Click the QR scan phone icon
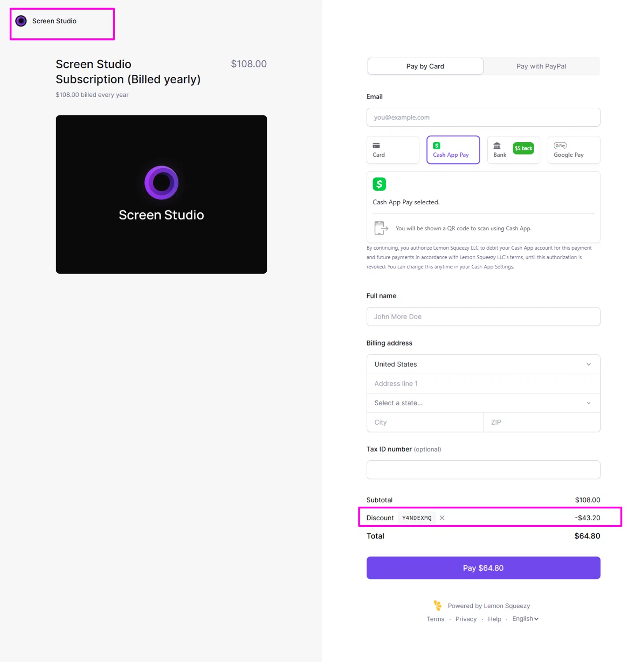644x662 pixels. tap(381, 228)
